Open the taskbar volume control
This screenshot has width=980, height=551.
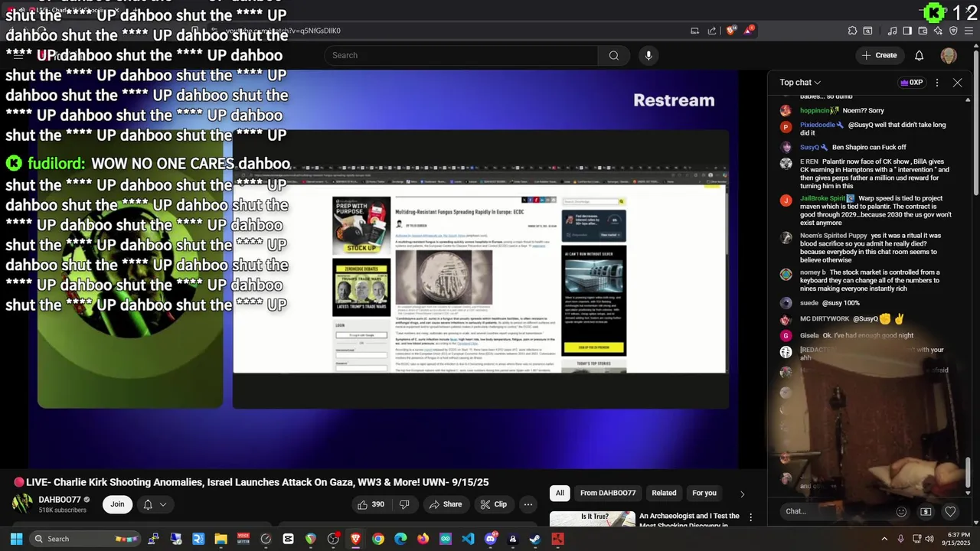pos(929,539)
